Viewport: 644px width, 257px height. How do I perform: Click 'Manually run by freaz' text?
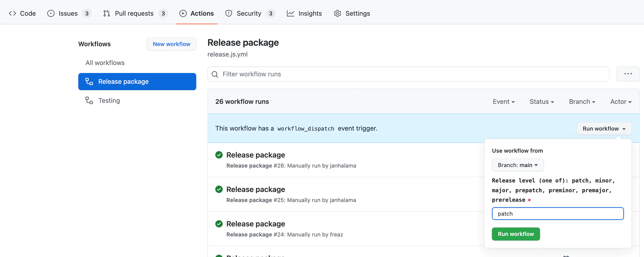pos(315,234)
